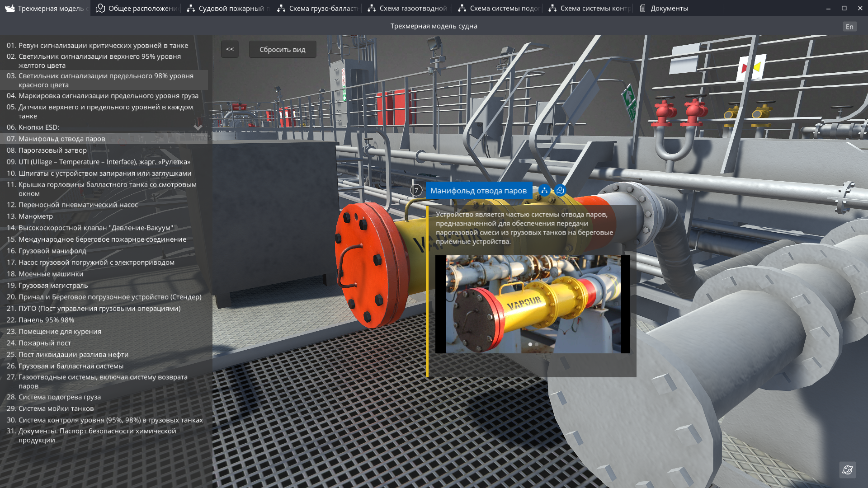Select 24. Пожарный пост
The width and height of the screenshot is (868, 488).
point(104,343)
